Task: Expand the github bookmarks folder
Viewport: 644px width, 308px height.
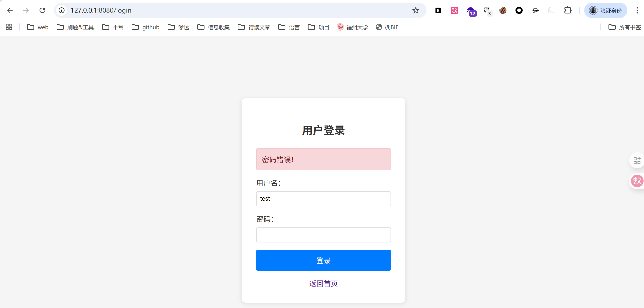Action: click(x=146, y=27)
